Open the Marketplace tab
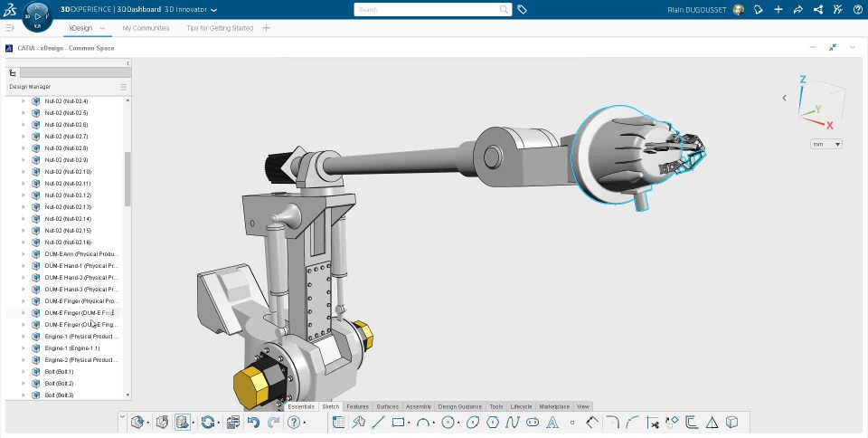The width and height of the screenshot is (868, 438). [554, 406]
